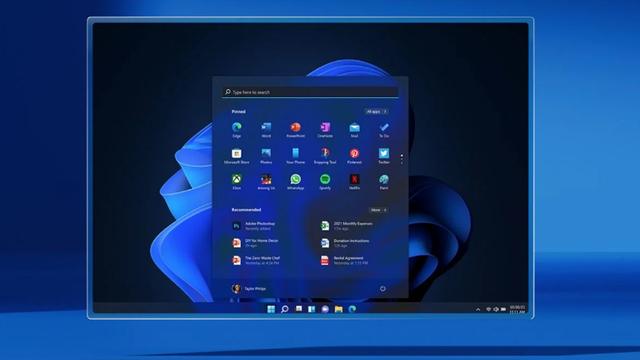Launch the Paint app
This screenshot has width=640, height=360.
384,182
